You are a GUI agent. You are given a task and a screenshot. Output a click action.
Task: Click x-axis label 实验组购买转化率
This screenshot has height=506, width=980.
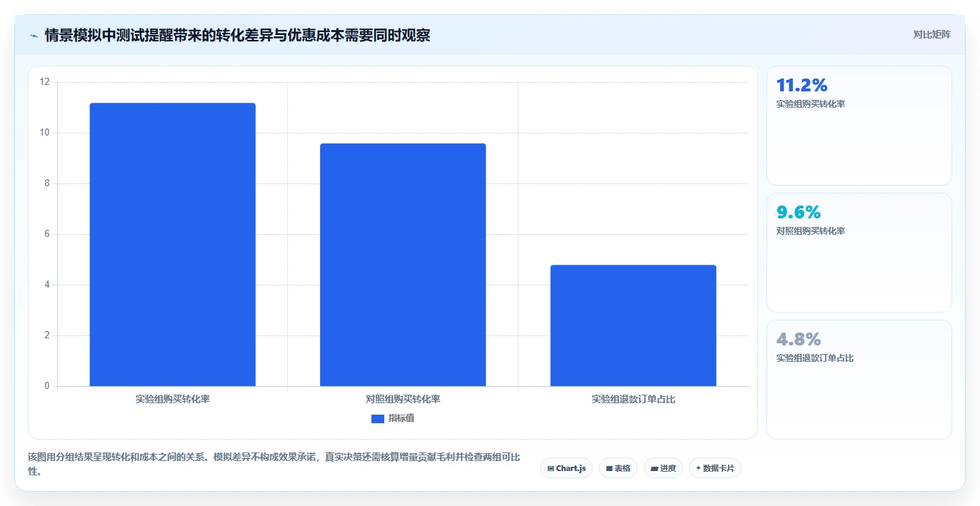(172, 400)
